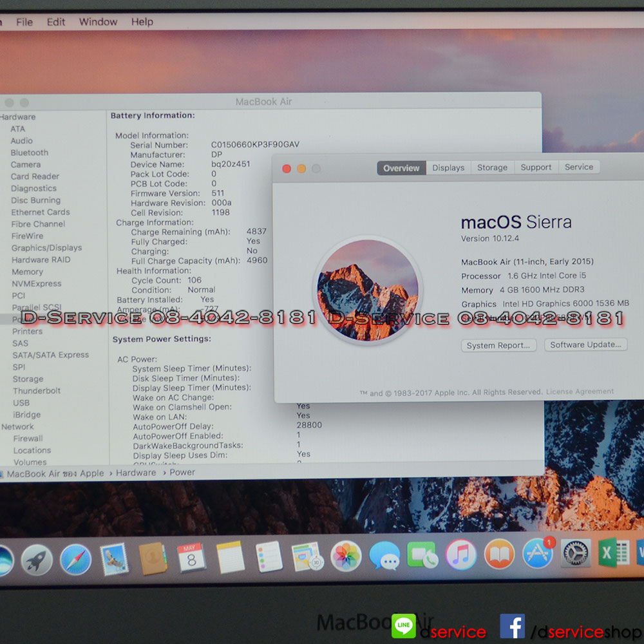Open the File menu
This screenshot has height=644, width=644.
pyautogui.click(x=24, y=22)
